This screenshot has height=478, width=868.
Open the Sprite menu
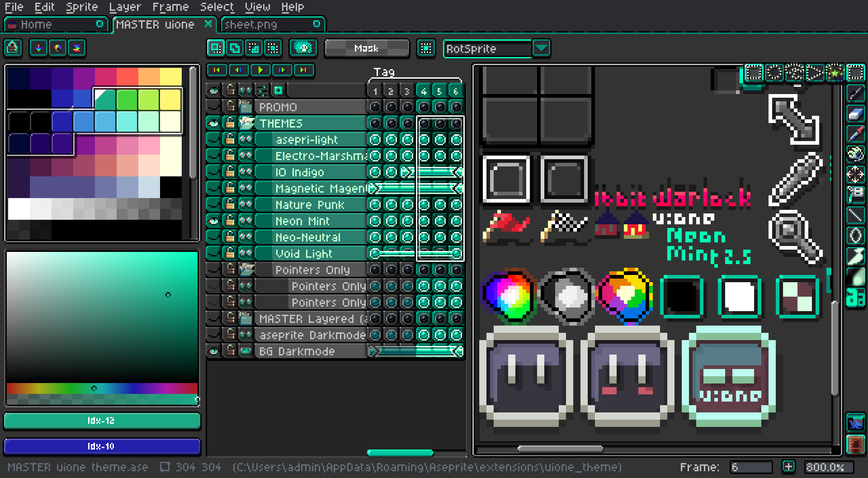[81, 6]
